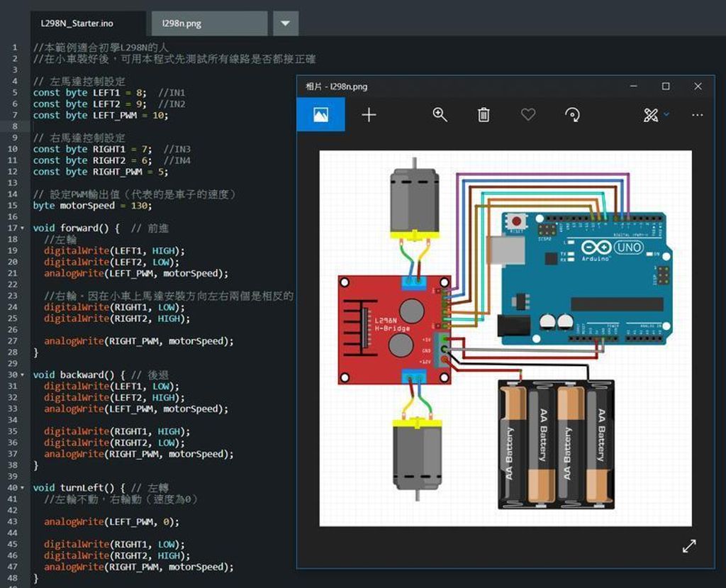Viewport: 726px width, 588px height.
Task: Collapse the turnLeft() function fold arrow
Action: 22,488
